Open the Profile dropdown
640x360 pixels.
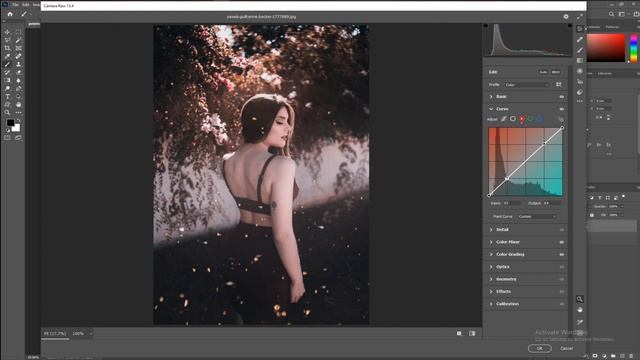point(527,84)
